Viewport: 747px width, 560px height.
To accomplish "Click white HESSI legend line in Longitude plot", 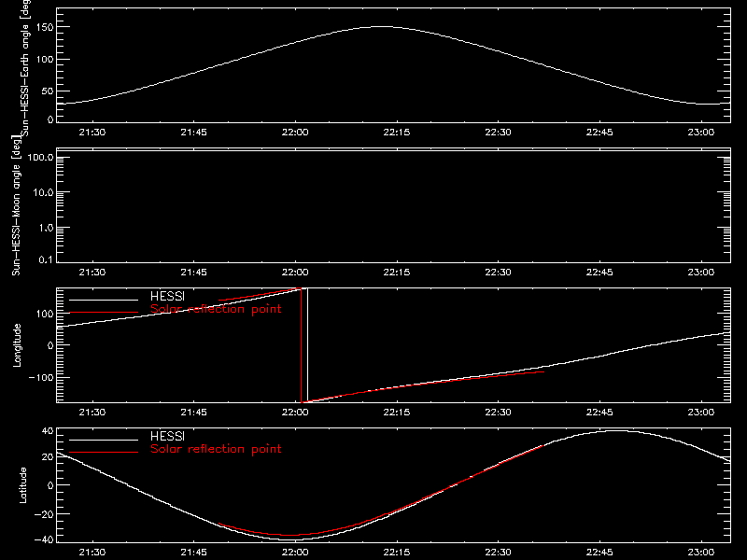I will click(x=104, y=300).
